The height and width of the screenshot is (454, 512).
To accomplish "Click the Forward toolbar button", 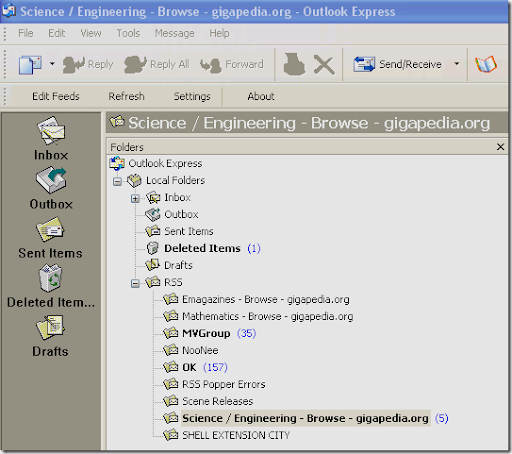I will 232,64.
